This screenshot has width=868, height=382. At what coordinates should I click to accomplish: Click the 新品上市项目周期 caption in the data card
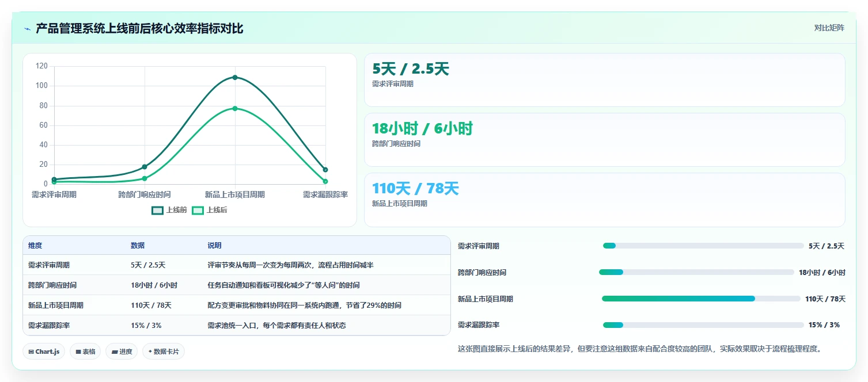pos(400,204)
